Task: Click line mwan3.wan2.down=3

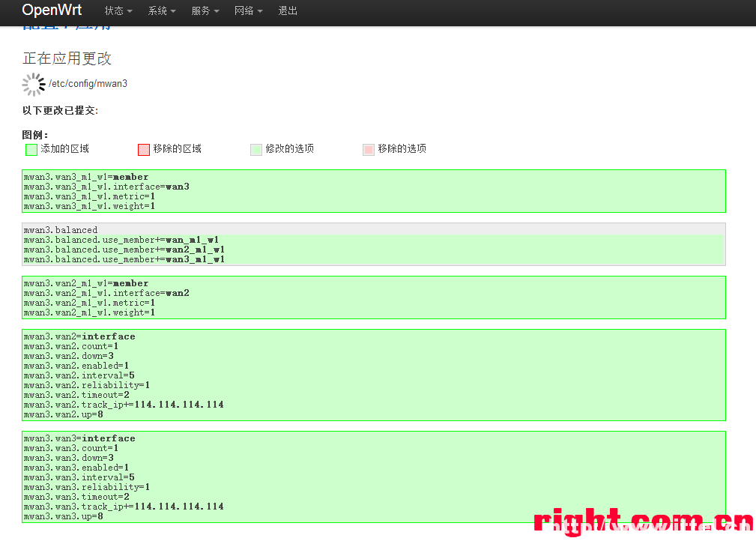Action: [x=68, y=356]
